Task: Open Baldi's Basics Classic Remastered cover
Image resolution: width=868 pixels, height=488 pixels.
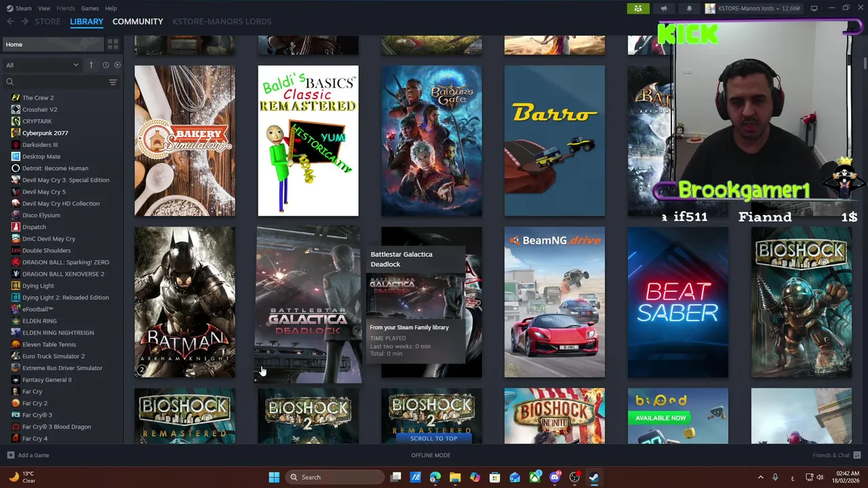Action: (308, 141)
